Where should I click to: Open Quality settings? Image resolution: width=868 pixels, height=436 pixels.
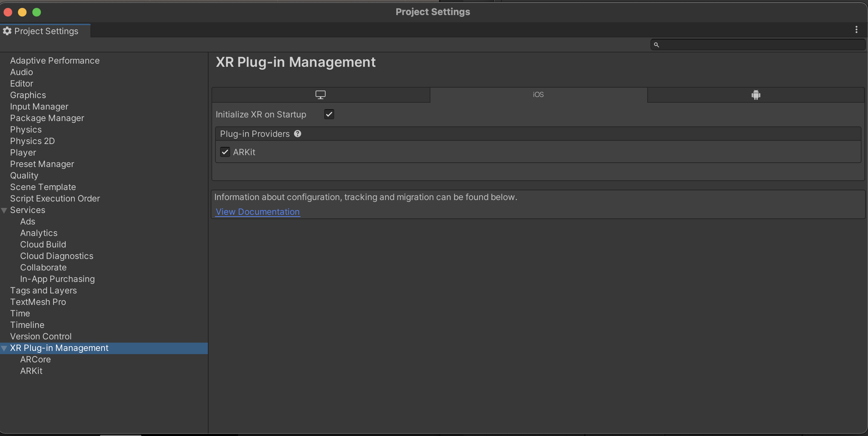[x=24, y=176]
